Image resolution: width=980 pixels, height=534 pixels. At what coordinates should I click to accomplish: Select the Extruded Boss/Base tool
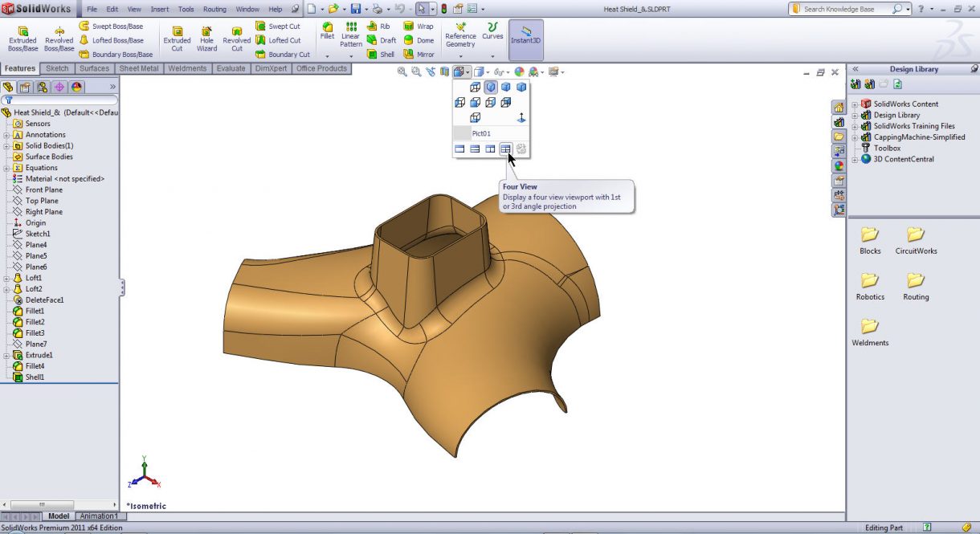22,37
